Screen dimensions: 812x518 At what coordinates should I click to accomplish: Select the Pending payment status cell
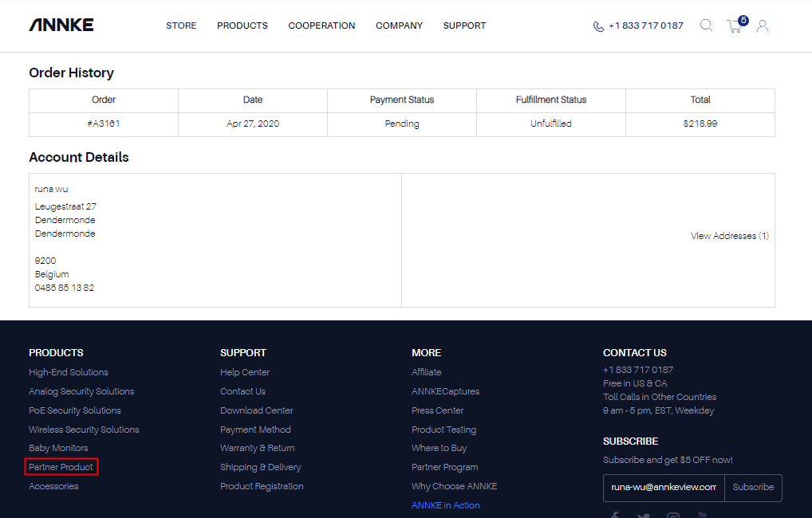coord(402,124)
